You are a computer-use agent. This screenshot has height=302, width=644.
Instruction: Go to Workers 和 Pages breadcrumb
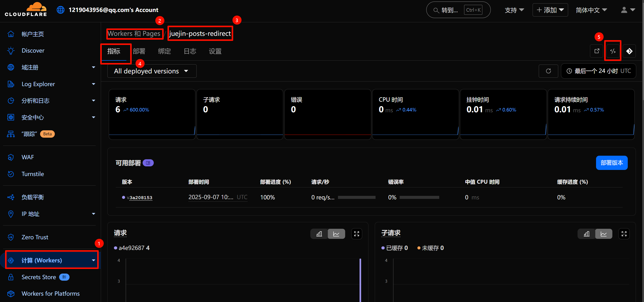134,34
